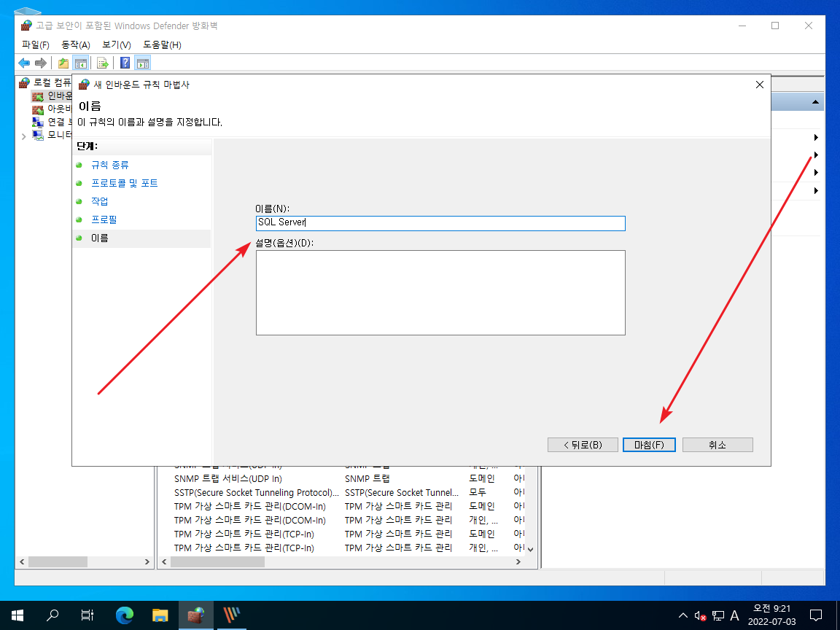Open File Explorer from the taskbar
The height and width of the screenshot is (630, 840).
pyautogui.click(x=160, y=615)
